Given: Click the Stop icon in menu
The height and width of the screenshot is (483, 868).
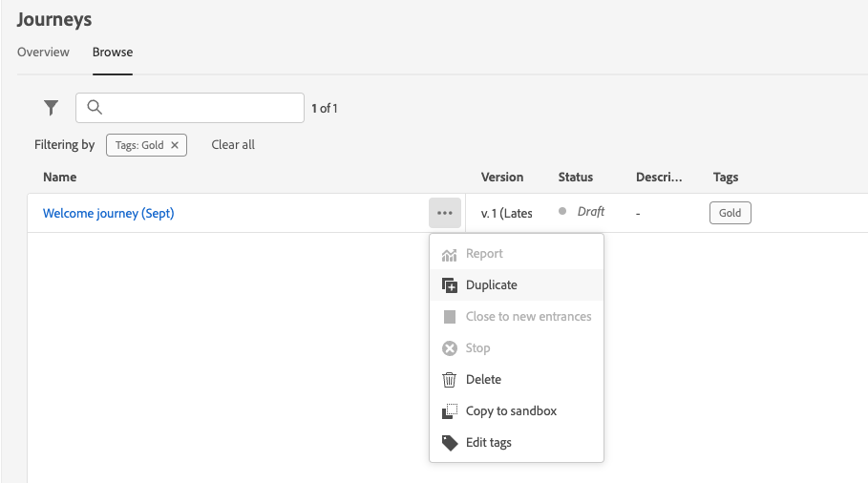Looking at the screenshot, I should click(450, 348).
